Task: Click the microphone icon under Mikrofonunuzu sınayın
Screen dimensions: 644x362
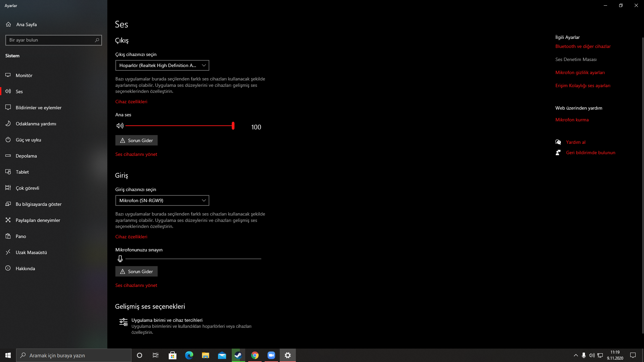Action: pos(120,259)
